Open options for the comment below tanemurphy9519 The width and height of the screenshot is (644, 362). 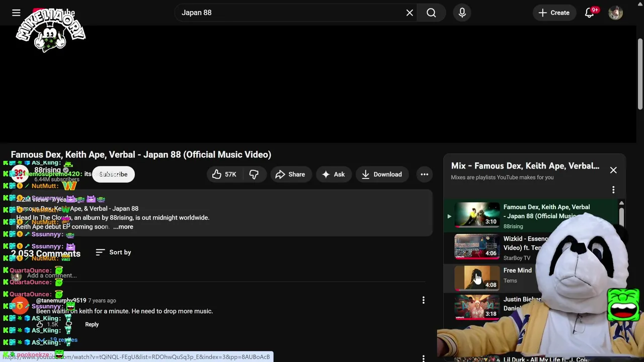coord(423,358)
